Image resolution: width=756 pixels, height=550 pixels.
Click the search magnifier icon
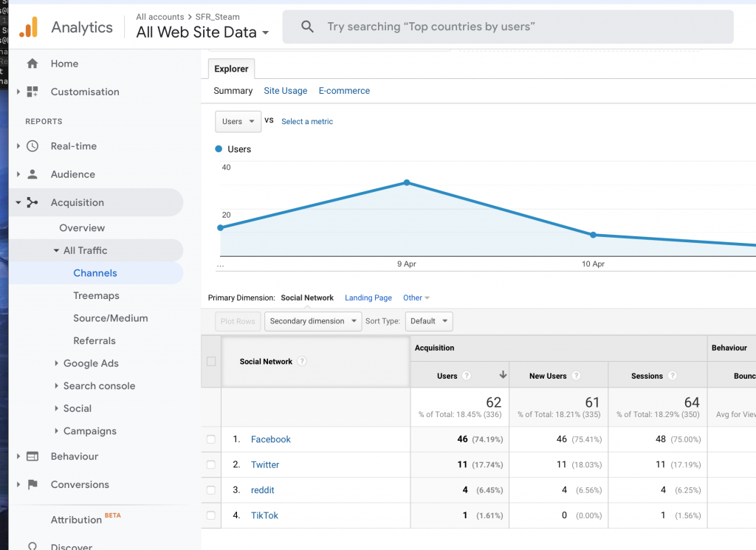pos(307,27)
